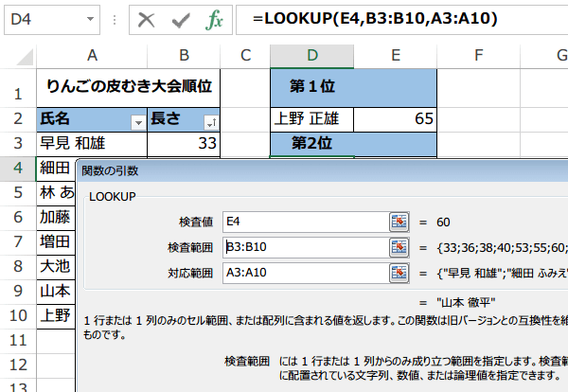This screenshot has width=568, height=392.
Task: Open the Name Box dropdown arrow
Action: (x=90, y=19)
